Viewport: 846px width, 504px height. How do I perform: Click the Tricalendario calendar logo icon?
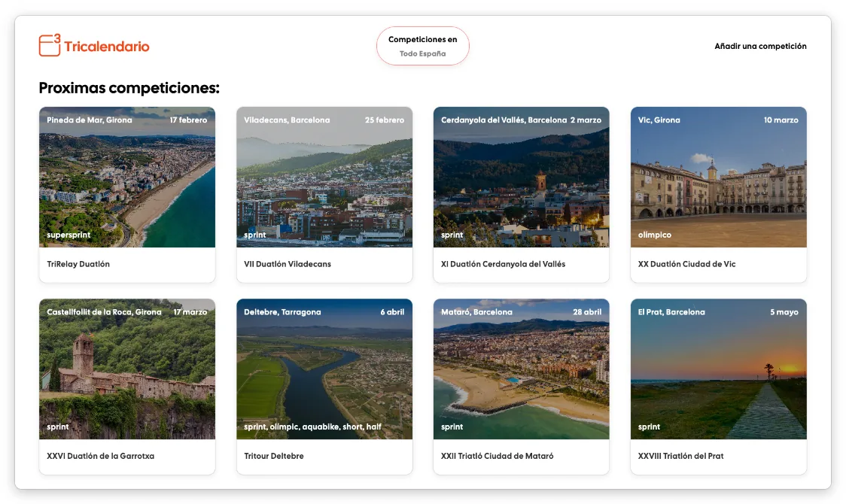(x=50, y=44)
